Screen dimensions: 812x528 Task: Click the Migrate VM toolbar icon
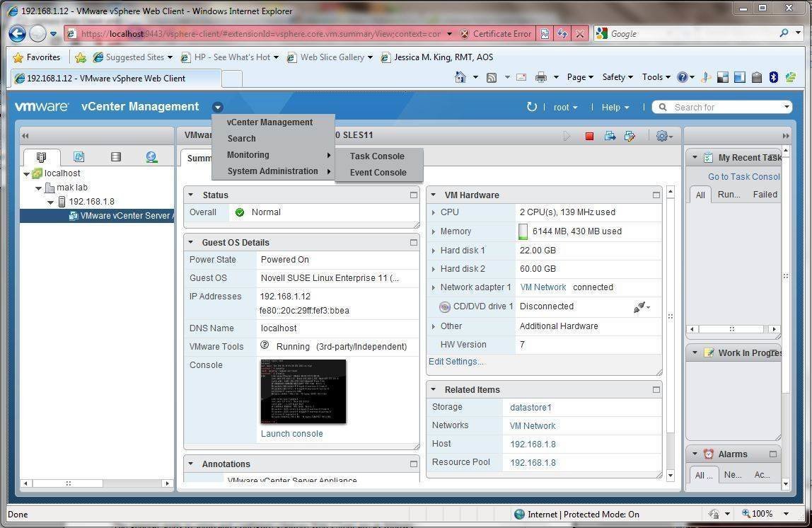point(610,137)
